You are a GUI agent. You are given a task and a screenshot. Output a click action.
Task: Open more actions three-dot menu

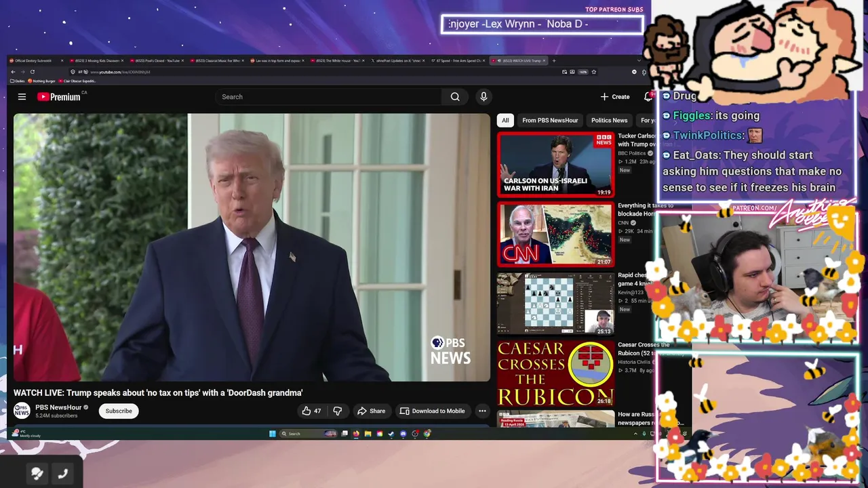coord(482,411)
